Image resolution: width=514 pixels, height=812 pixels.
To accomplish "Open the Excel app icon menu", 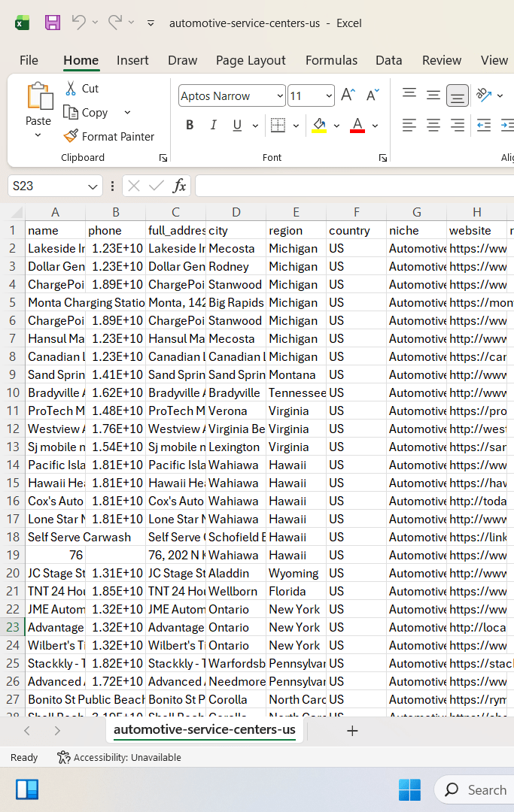I will tap(23, 23).
